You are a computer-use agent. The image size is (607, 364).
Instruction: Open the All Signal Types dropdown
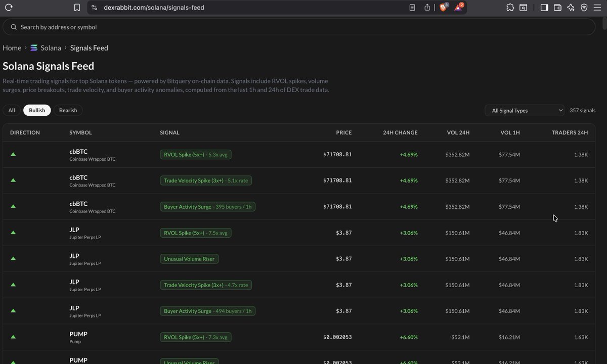[x=525, y=110]
